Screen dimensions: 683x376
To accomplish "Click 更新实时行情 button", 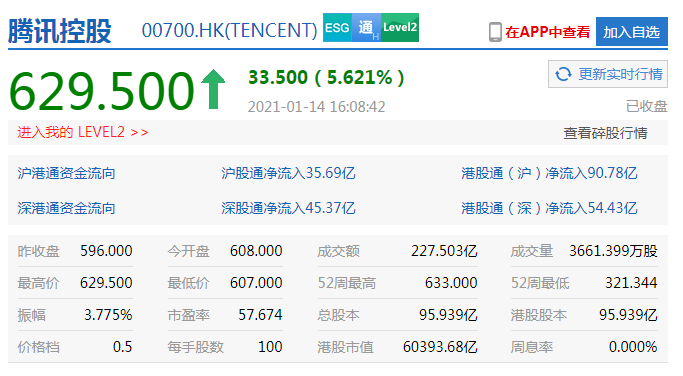I will (608, 74).
